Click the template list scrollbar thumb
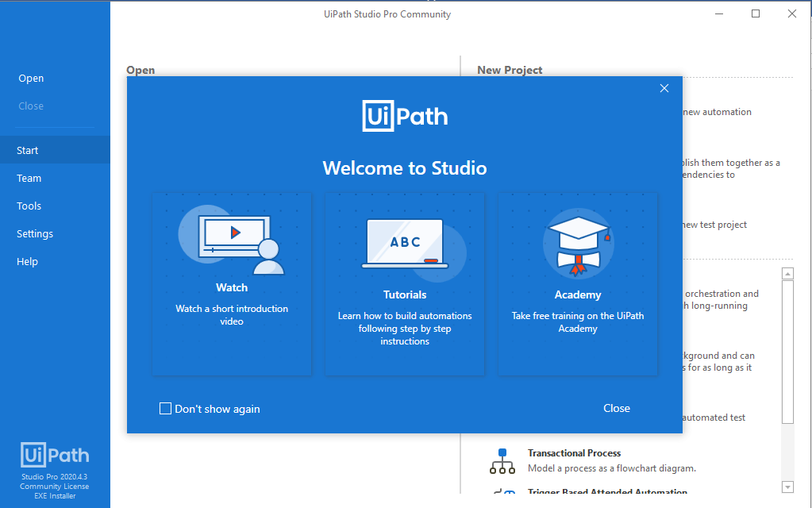This screenshot has height=508, width=812. coord(787,352)
